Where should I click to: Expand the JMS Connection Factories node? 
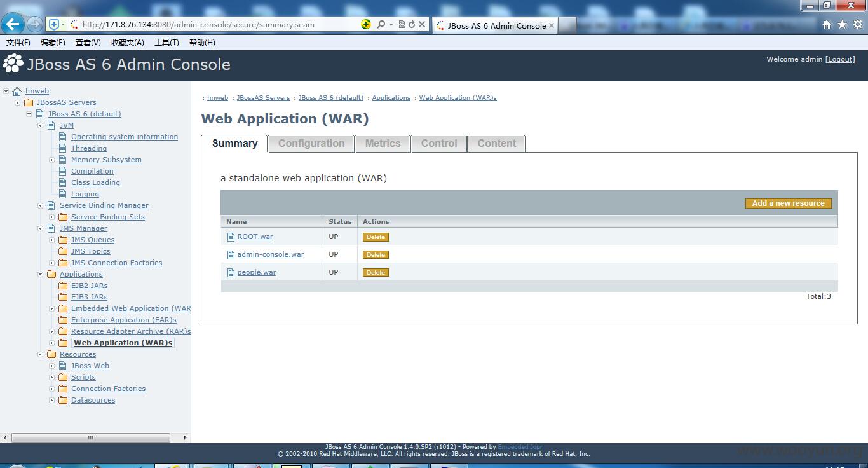(x=52, y=263)
